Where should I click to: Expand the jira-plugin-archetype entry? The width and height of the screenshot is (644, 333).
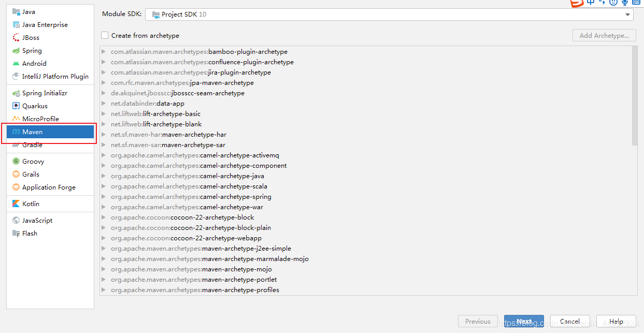pos(104,73)
